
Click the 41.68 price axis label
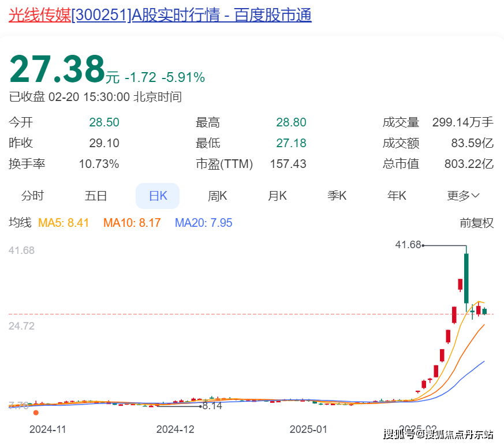(21, 250)
